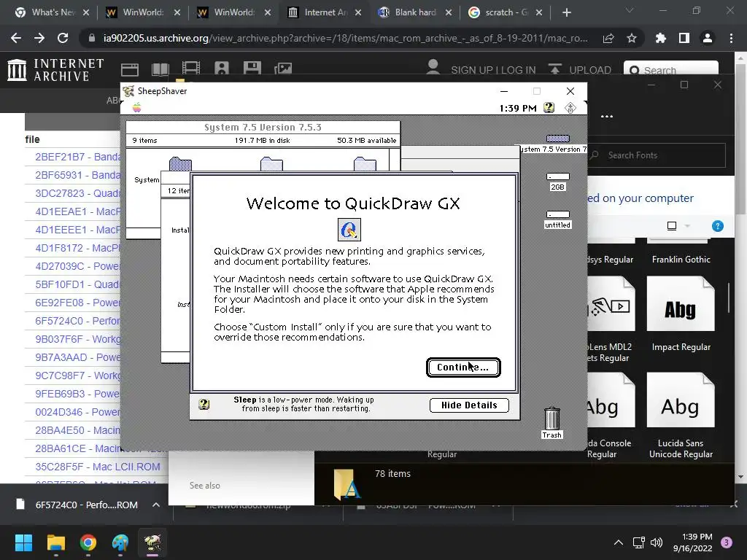Open the Chrome profile icon
Screen dimensions: 747x560
[708, 38]
